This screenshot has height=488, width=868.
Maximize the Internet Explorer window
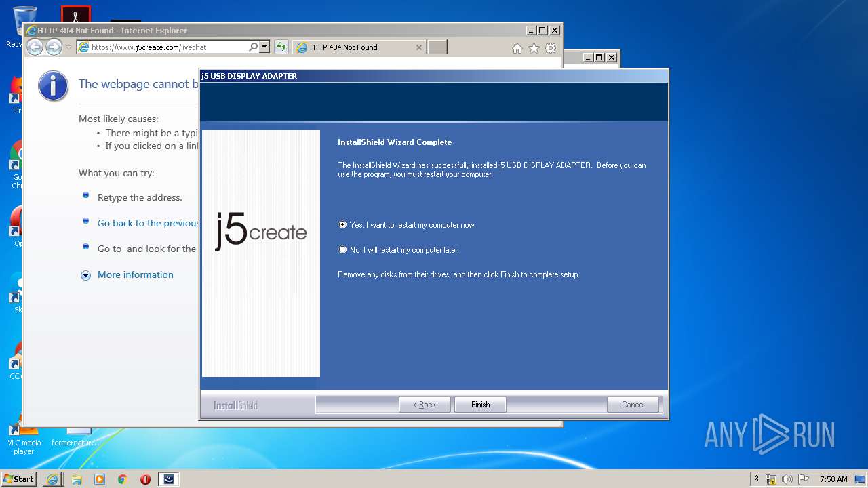[542, 30]
